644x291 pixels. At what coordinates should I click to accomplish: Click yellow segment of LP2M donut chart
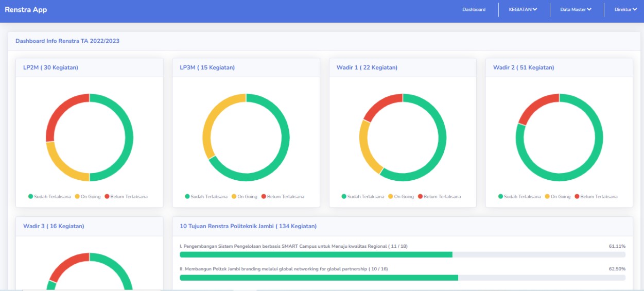tap(63, 167)
